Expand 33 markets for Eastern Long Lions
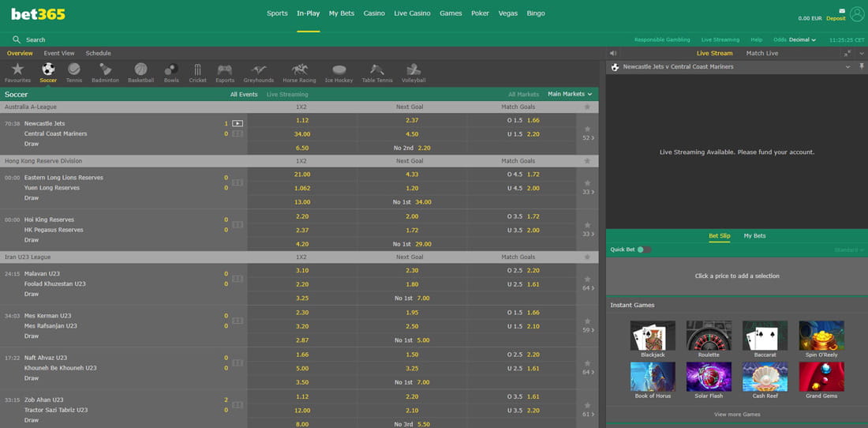 [x=589, y=192]
